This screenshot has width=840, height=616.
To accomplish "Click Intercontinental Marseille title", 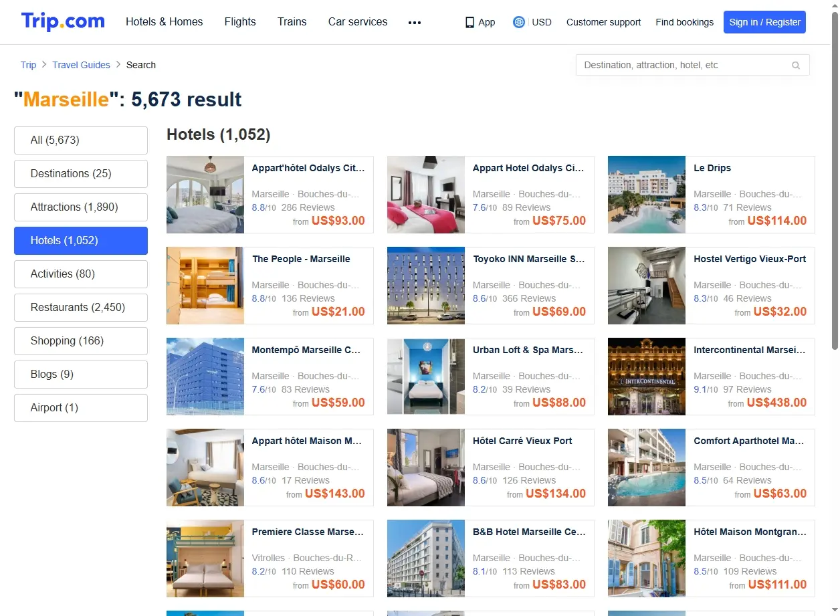I will 750,350.
